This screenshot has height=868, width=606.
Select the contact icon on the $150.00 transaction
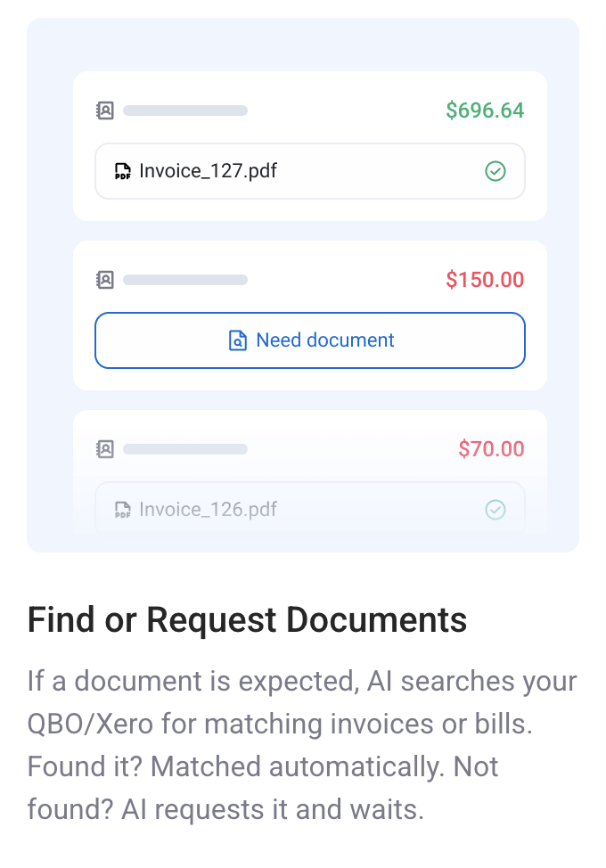(x=105, y=279)
